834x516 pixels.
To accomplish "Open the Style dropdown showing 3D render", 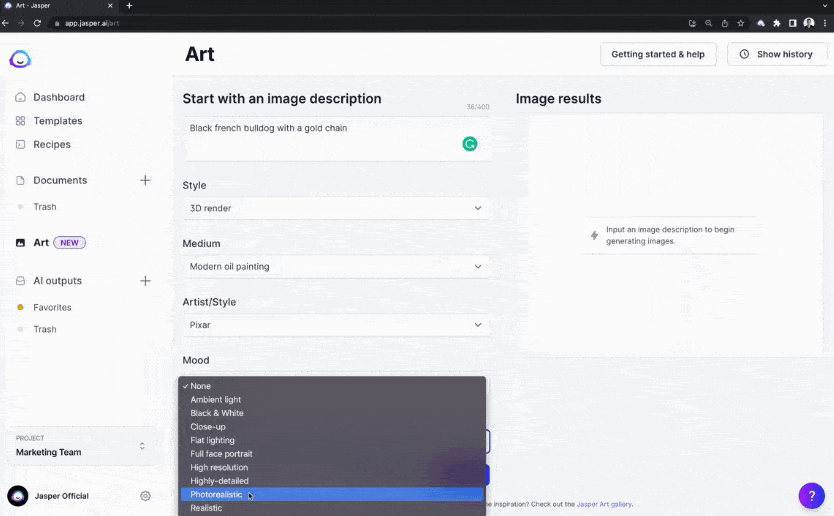I will tap(336, 208).
